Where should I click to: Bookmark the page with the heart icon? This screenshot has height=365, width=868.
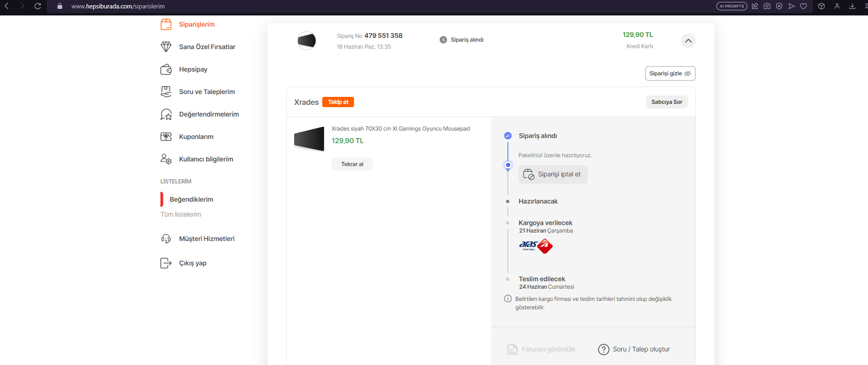803,6
